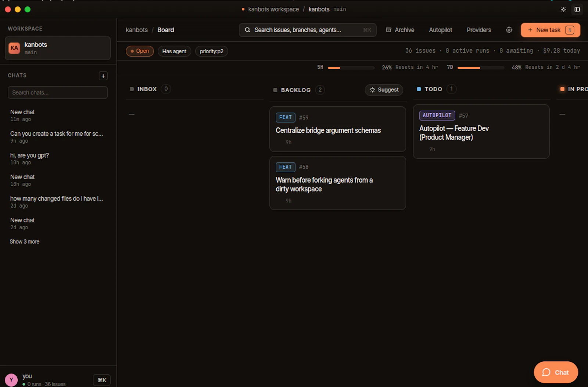Viewport: 588px width, 387px height.
Task: Click the "0 active runs" summary text
Action: pyautogui.click(x=467, y=51)
